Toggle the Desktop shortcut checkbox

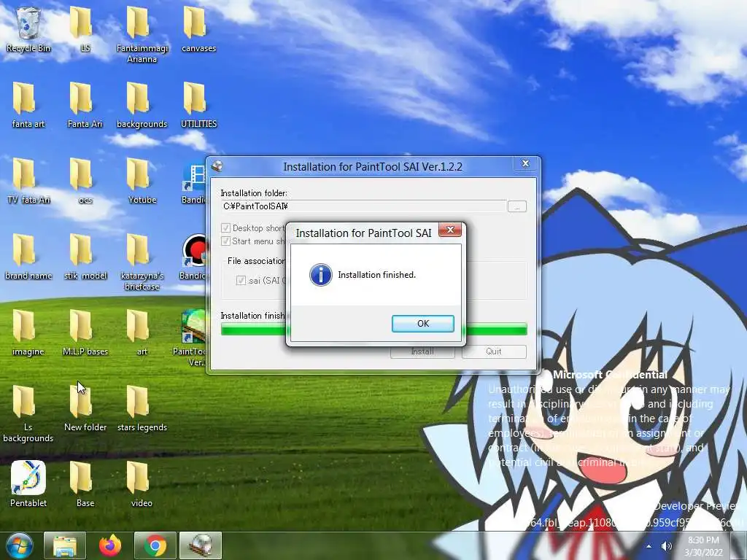tap(226, 228)
